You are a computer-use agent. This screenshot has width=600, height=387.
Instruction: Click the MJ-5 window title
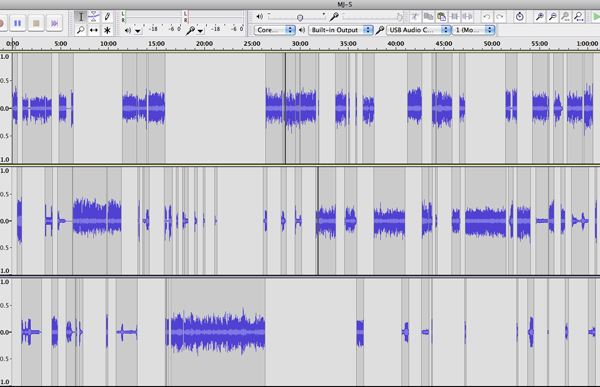click(x=344, y=5)
